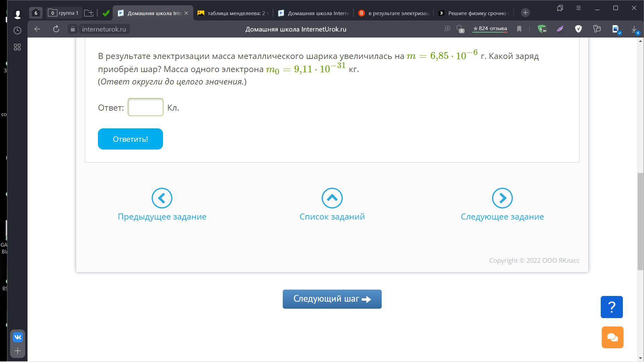This screenshot has width=644, height=362.
Task: Click the shield protection icon
Action: [578, 29]
